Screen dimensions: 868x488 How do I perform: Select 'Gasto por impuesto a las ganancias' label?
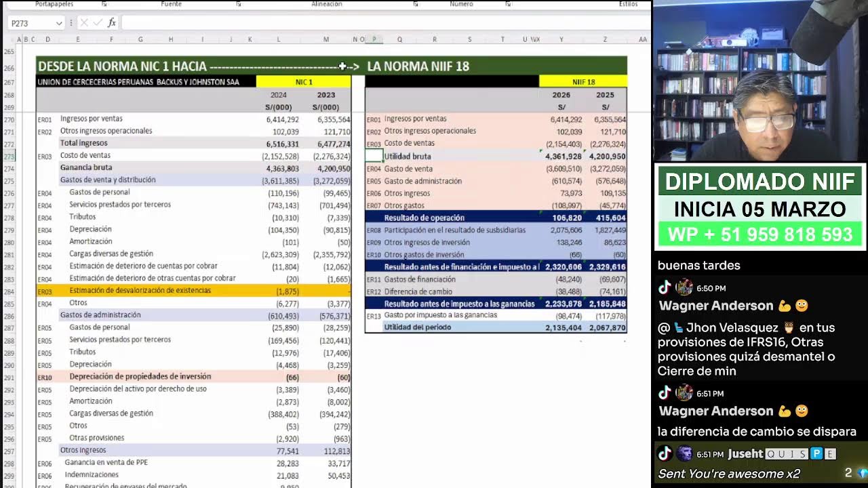[440, 315]
